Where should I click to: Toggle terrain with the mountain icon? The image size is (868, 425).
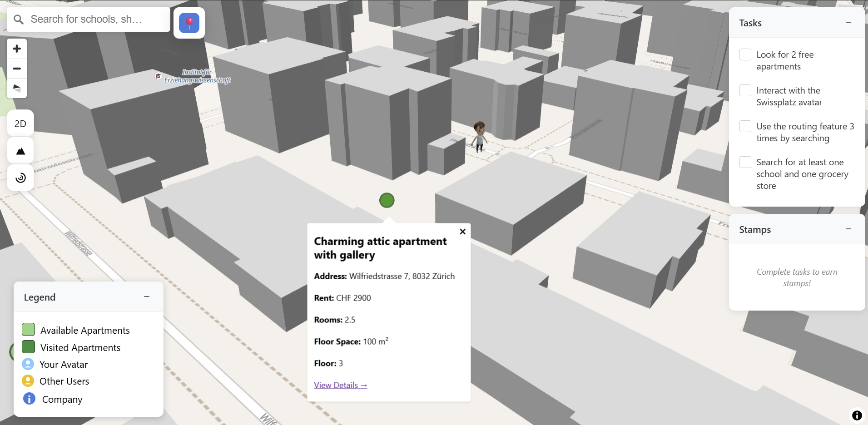[20, 151]
